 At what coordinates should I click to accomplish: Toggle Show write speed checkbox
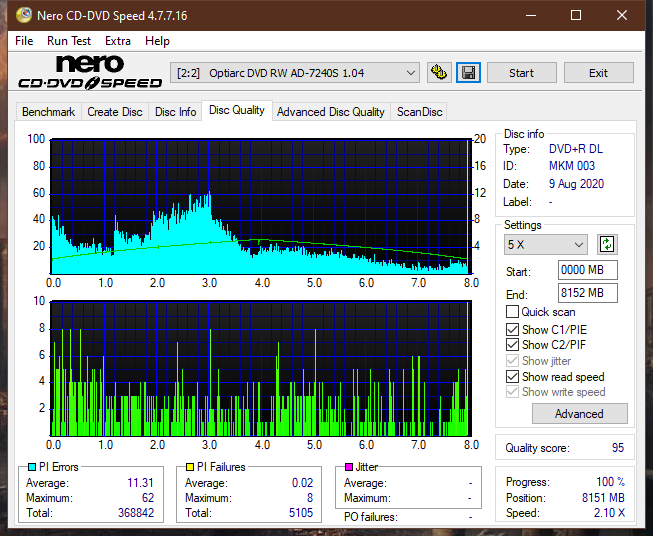click(512, 392)
